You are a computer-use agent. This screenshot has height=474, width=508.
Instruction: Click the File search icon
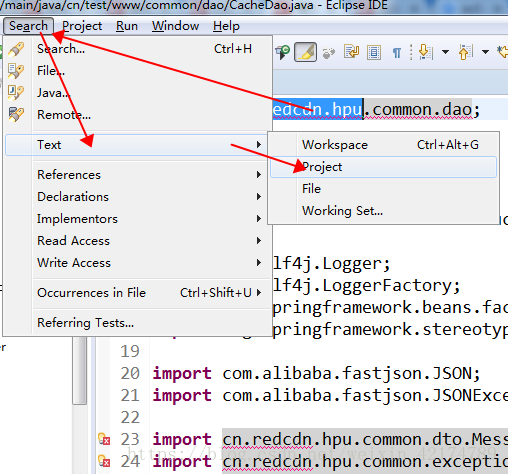click(16, 71)
